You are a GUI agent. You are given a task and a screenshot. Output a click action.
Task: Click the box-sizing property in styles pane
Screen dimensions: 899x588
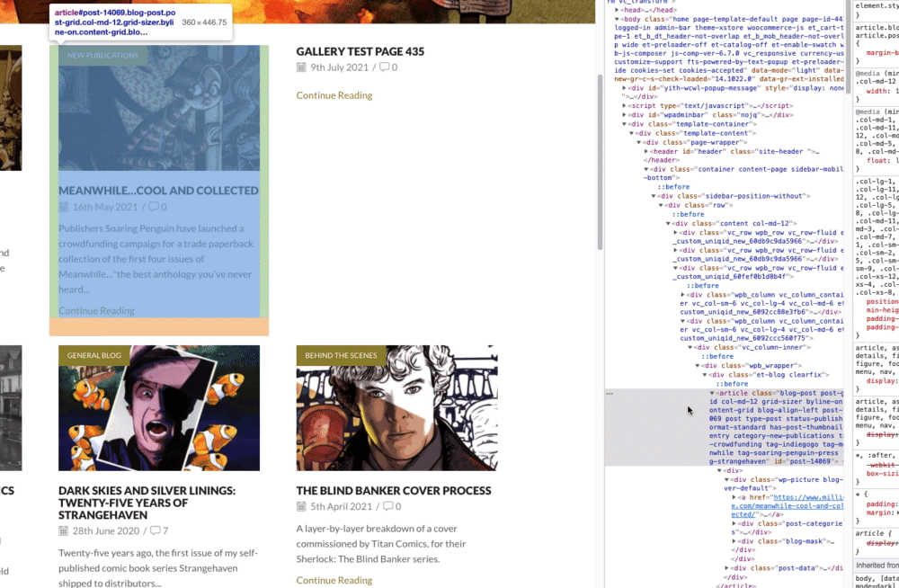click(x=883, y=474)
